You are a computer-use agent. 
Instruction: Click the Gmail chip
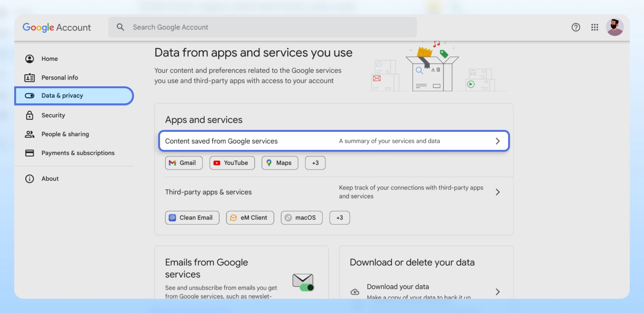click(x=184, y=163)
